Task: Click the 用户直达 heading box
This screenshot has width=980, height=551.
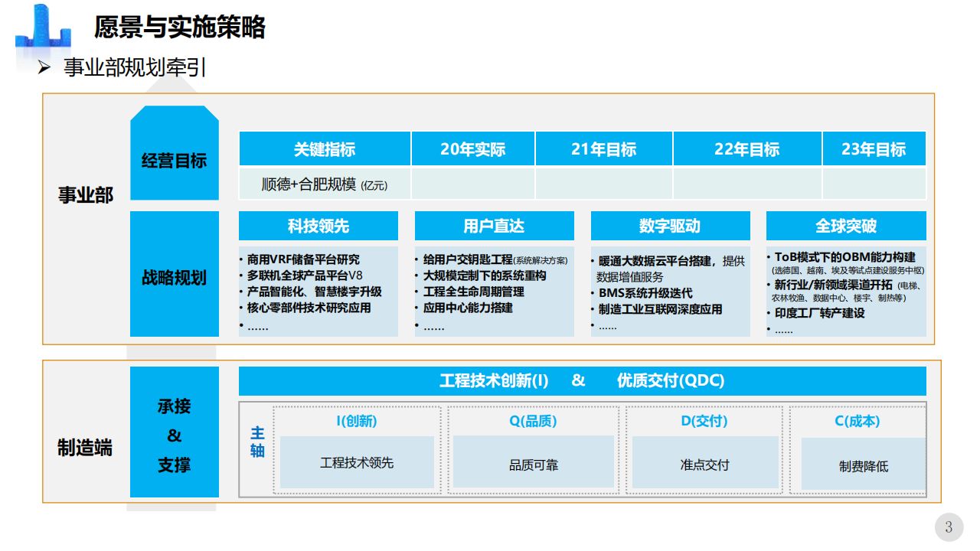Action: tap(495, 226)
